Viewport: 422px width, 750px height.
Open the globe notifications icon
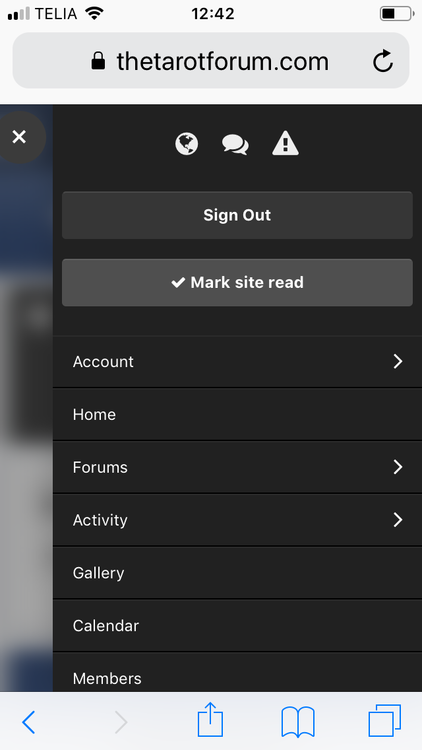click(187, 144)
